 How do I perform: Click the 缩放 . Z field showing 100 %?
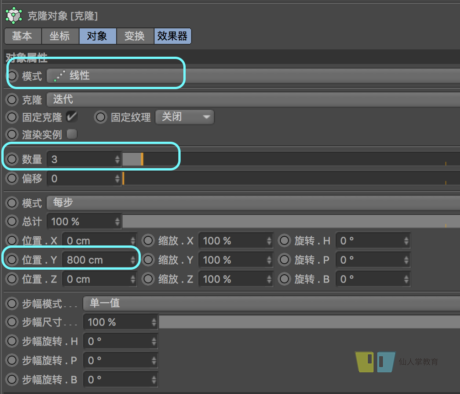tap(232, 279)
